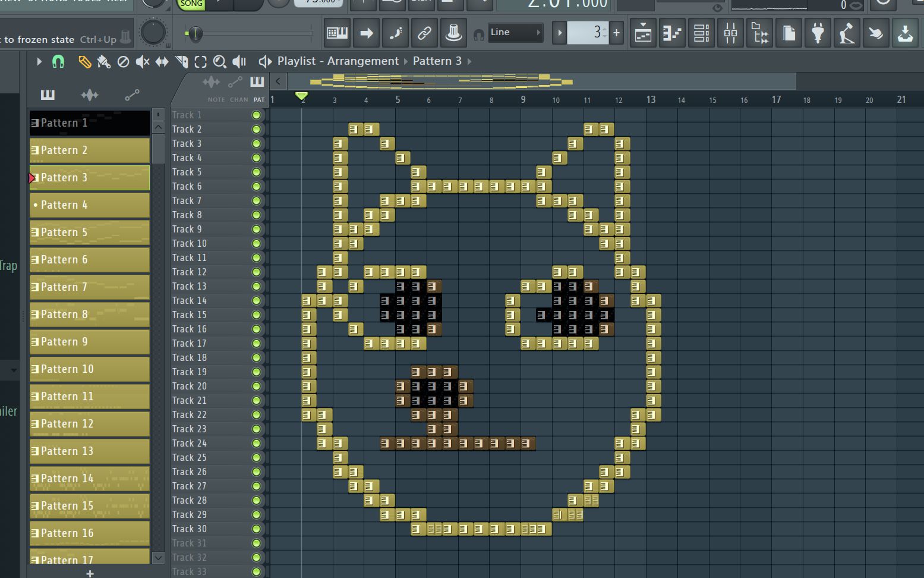
Task: Open the Playlist options menu arrow
Action: [39, 61]
